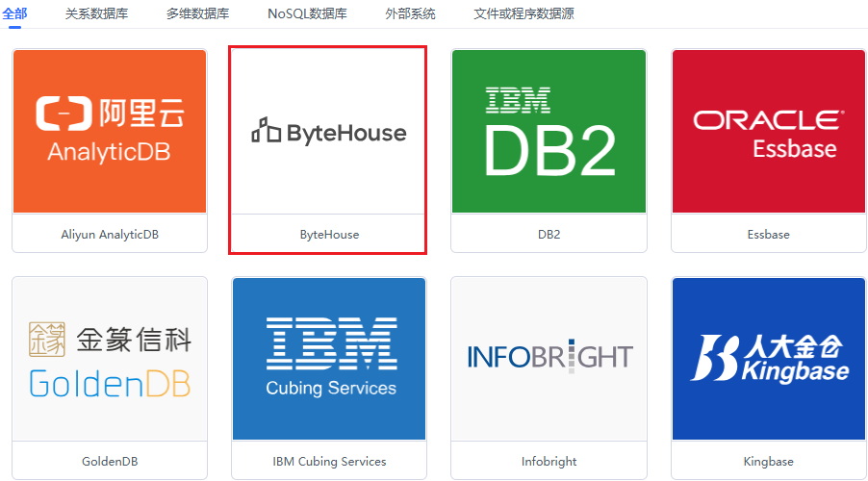Switch to the NoSQL数据库 tab

(x=307, y=13)
